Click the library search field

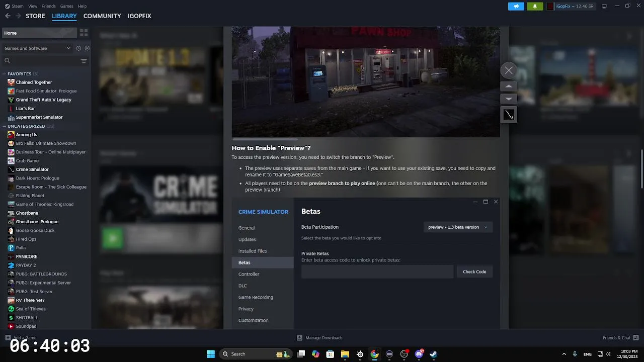[x=41, y=61]
